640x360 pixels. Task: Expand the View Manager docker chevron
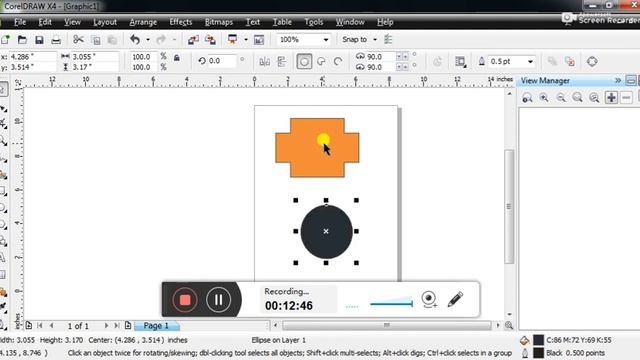pos(618,80)
